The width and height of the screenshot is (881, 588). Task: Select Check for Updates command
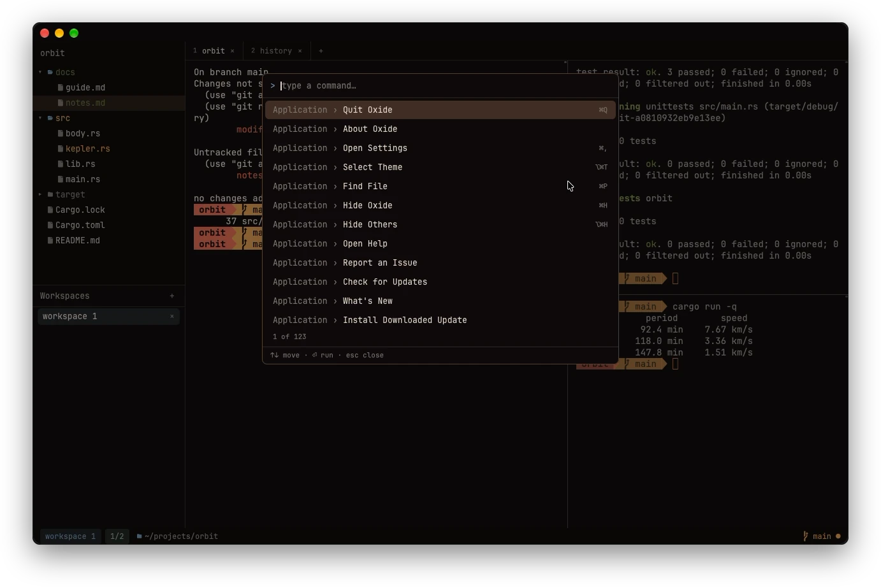click(440, 282)
